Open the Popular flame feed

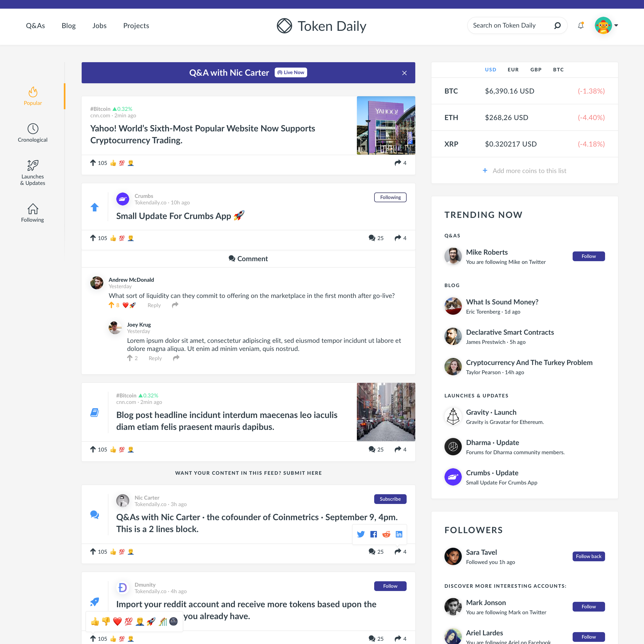coord(33,96)
